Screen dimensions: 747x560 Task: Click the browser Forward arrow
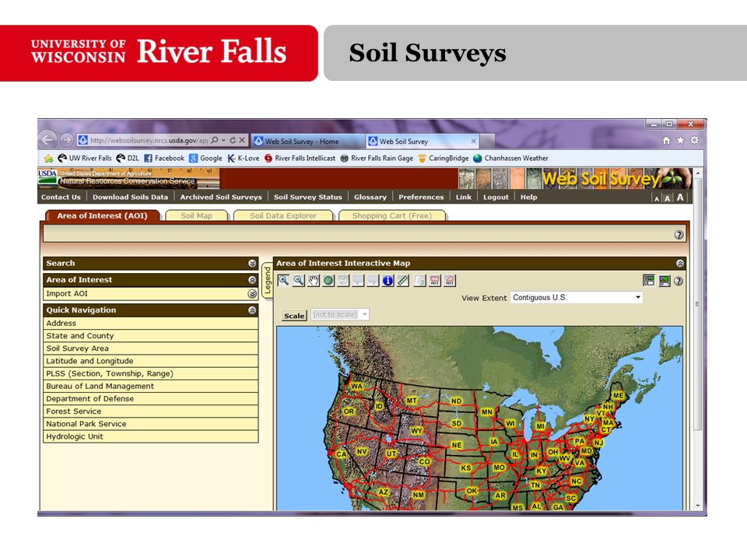click(67, 140)
